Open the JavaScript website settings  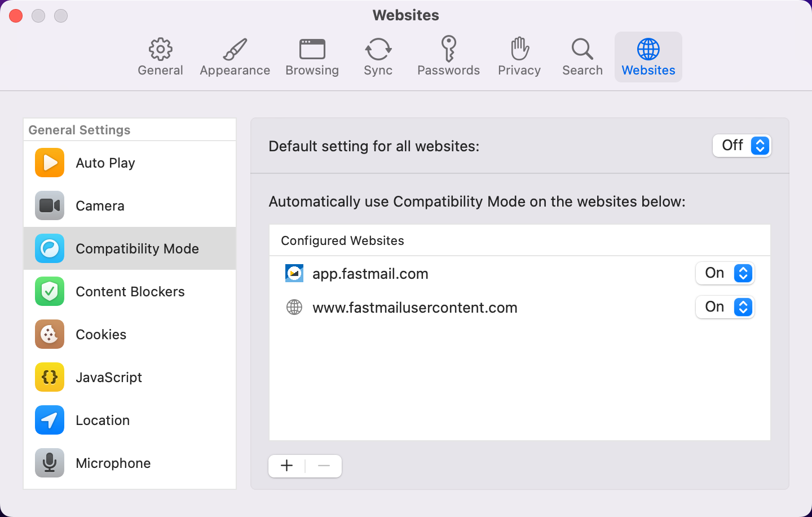tap(108, 377)
